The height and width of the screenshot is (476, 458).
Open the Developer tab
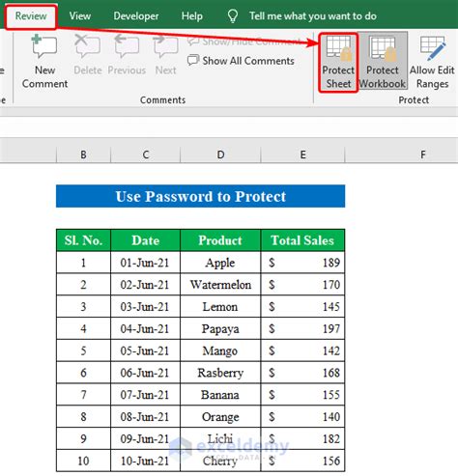pyautogui.click(x=136, y=16)
